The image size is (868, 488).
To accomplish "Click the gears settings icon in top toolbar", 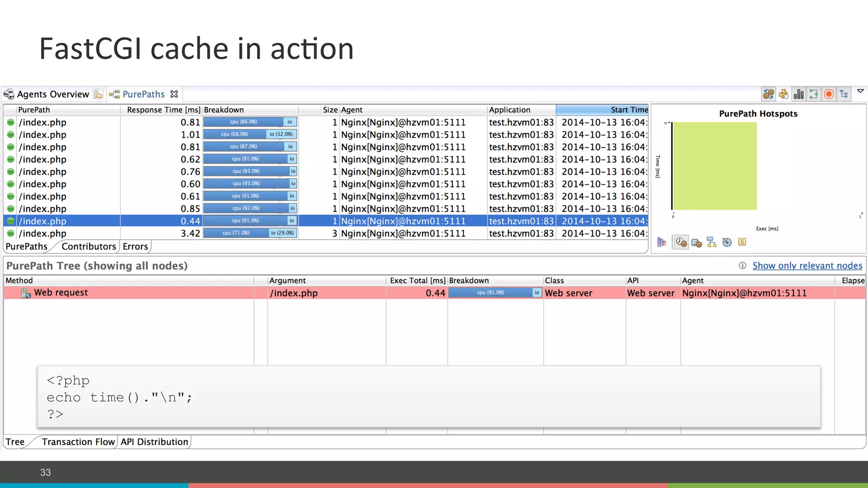I will click(768, 94).
